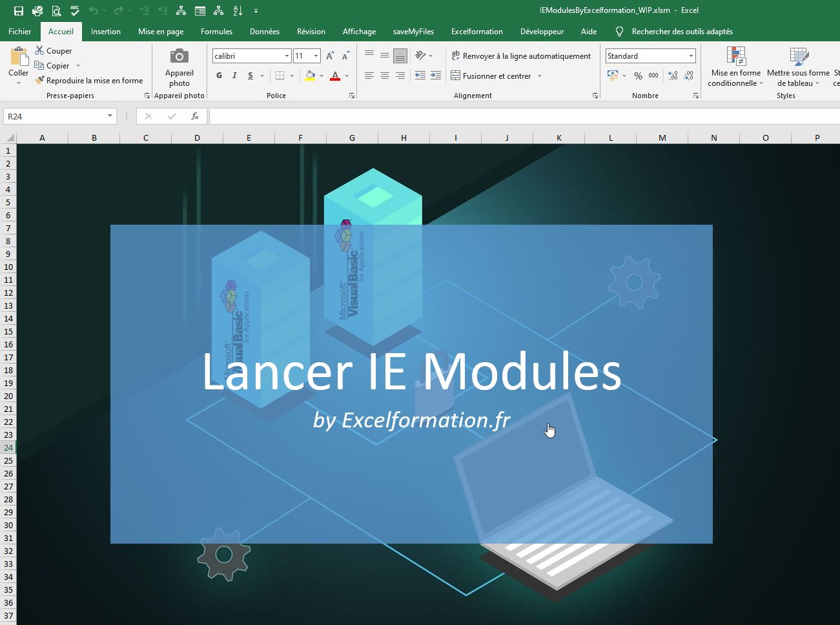Toggle bold G formatting
This screenshot has height=625, width=840.
click(x=220, y=76)
